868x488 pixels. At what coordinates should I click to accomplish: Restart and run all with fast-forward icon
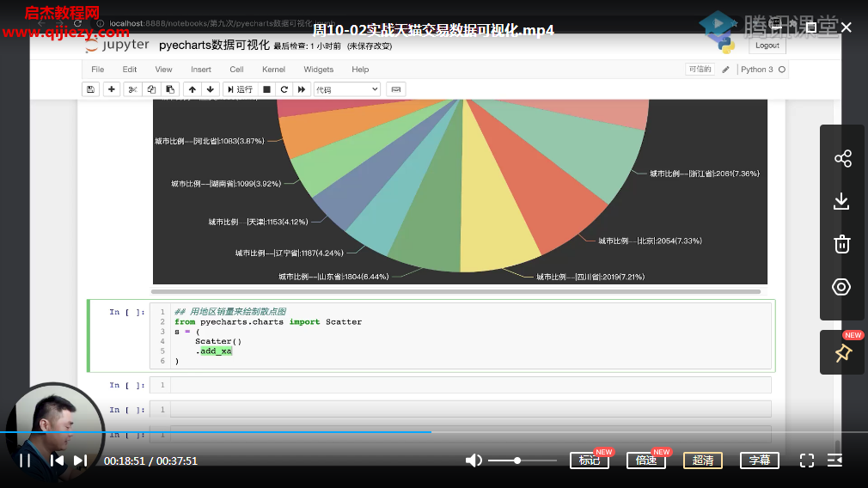[x=302, y=89]
